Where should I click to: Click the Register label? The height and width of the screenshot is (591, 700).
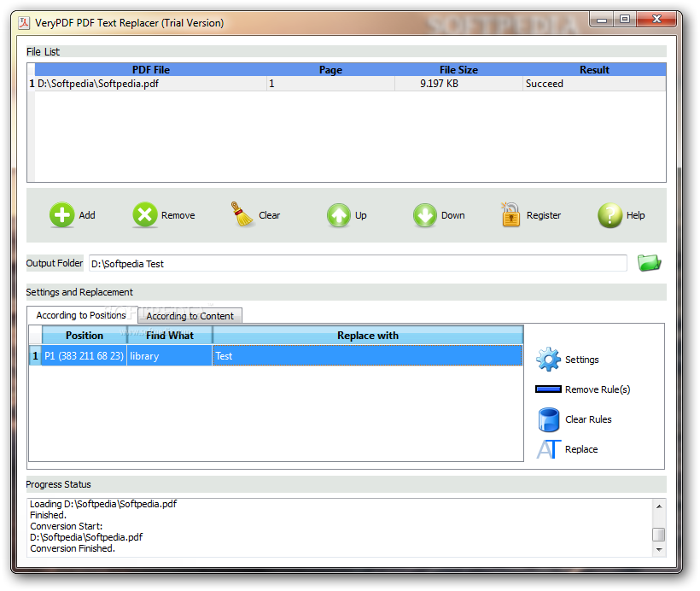point(544,215)
